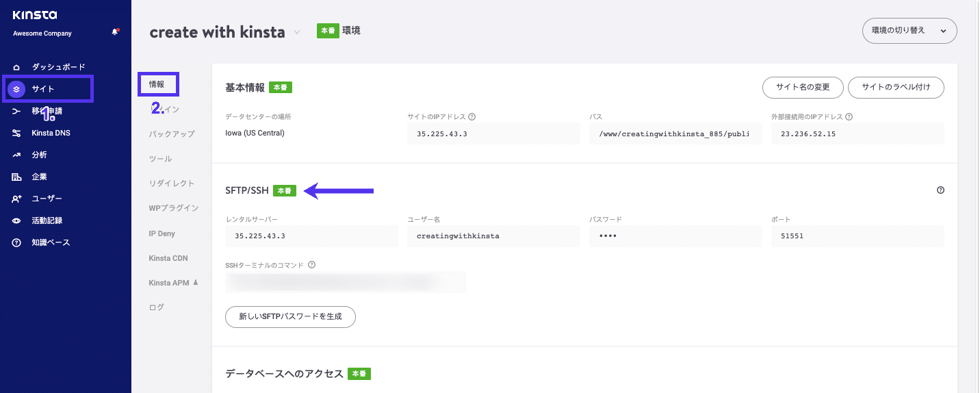Open ユーザー in the sidebar

(47, 199)
